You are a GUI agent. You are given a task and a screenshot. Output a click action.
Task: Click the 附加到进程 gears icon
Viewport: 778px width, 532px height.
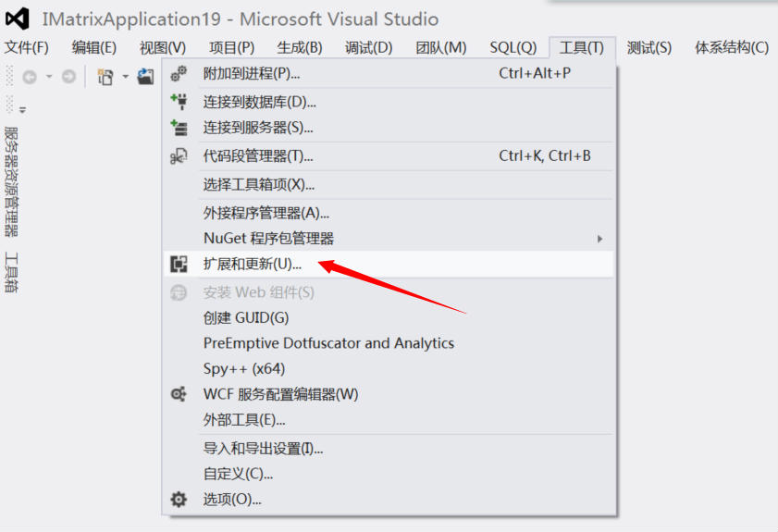pos(179,74)
